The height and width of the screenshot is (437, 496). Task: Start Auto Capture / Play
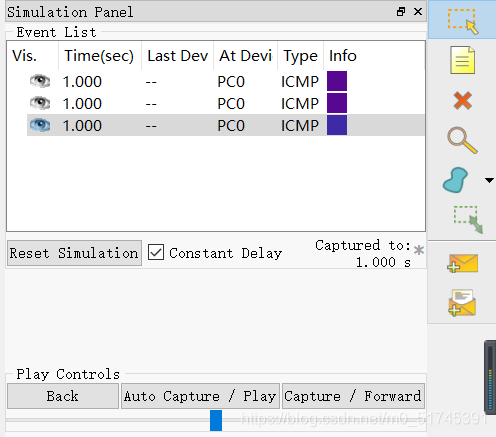point(200,396)
